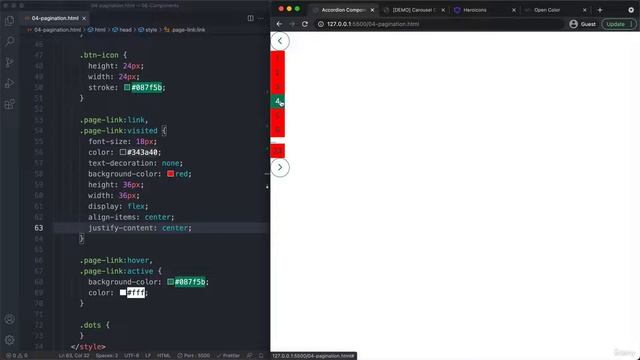640x360 pixels.
Task: Open the Guest profile menu
Action: (582, 24)
